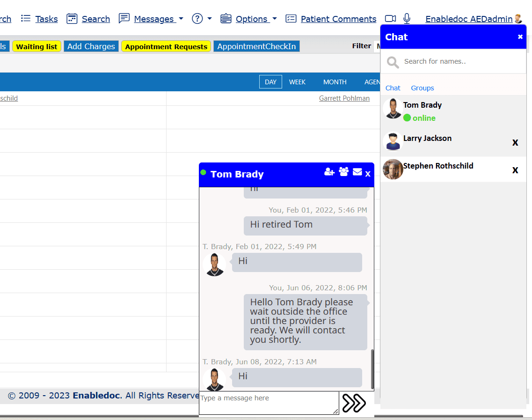Click the Appointment Requests button
The height and width of the screenshot is (420, 532).
coord(166,46)
